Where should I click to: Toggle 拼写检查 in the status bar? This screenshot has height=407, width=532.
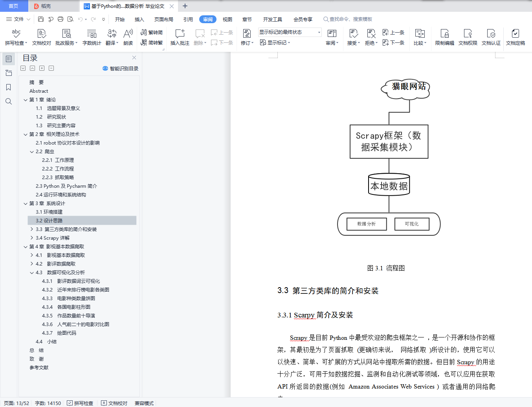80,403
